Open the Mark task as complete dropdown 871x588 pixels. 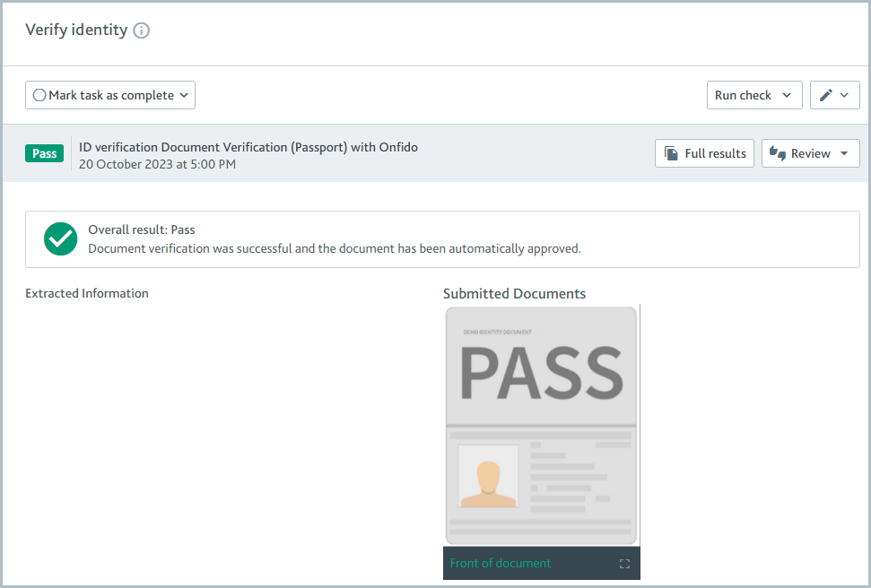pyautogui.click(x=184, y=94)
